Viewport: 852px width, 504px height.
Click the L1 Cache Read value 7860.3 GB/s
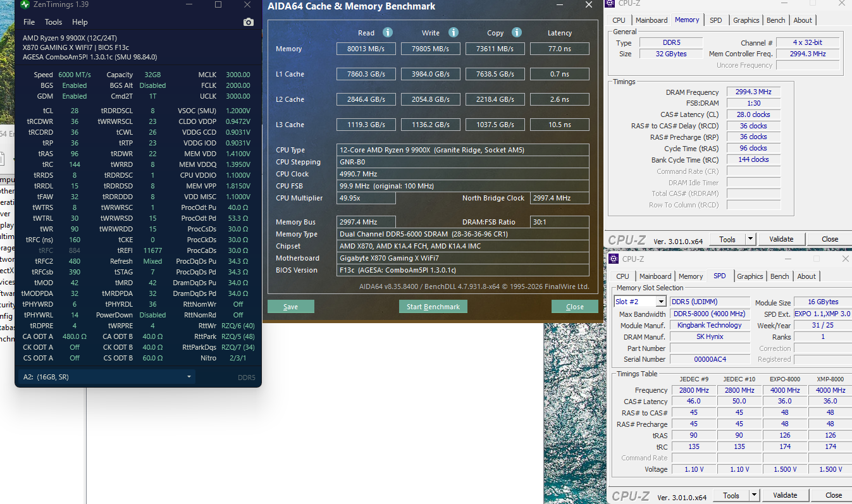[x=366, y=74]
